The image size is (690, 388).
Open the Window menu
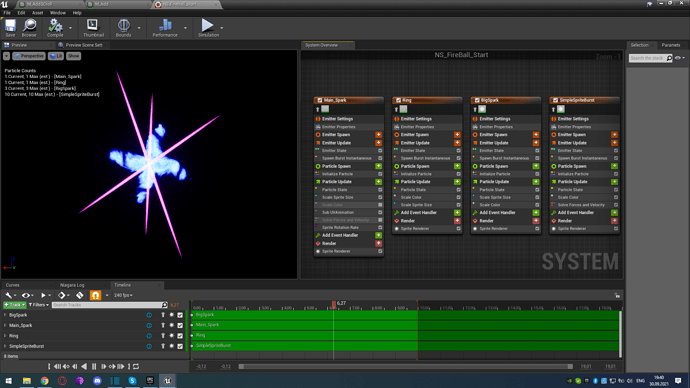58,13
